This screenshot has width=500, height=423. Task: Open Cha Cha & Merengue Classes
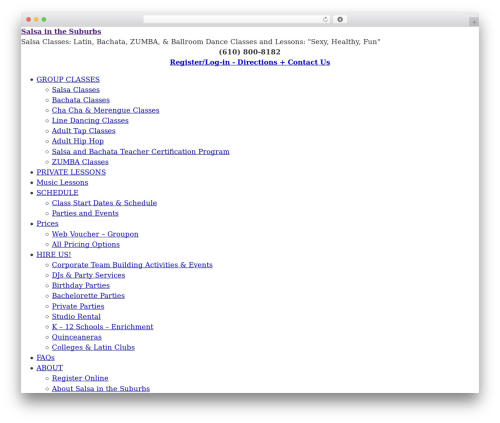pyautogui.click(x=105, y=110)
